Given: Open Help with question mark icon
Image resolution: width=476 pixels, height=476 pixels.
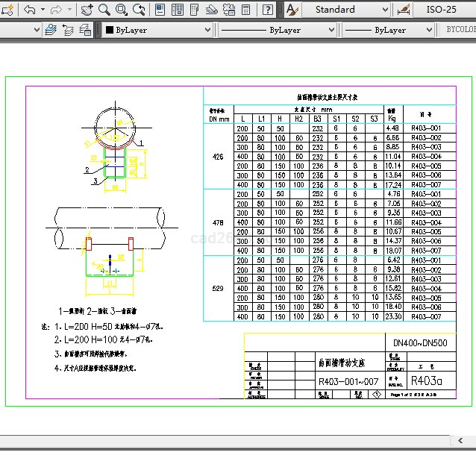Looking at the screenshot, I should tap(266, 10).
